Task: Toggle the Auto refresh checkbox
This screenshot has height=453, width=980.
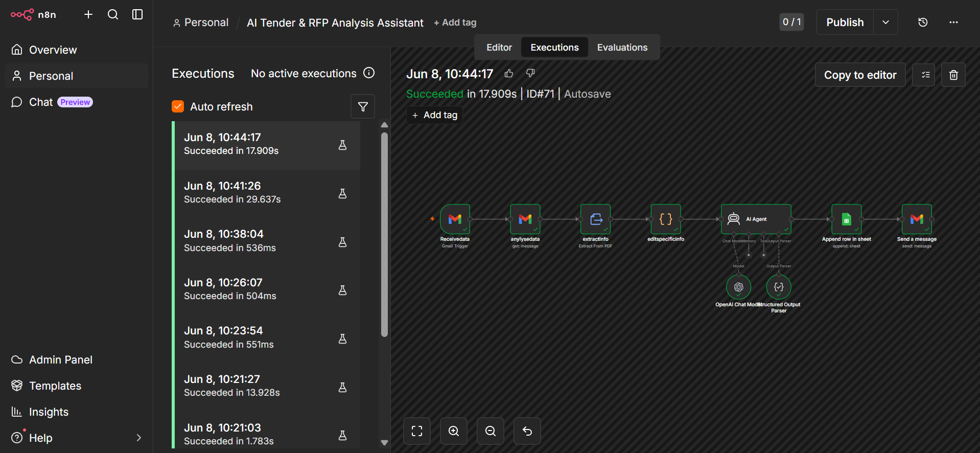Action: 178,106
